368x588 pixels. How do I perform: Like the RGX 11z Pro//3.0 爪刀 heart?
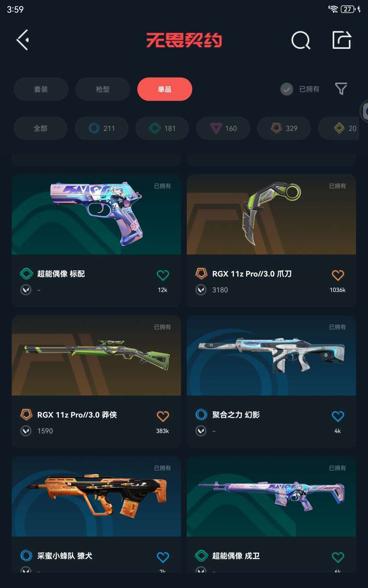click(338, 275)
